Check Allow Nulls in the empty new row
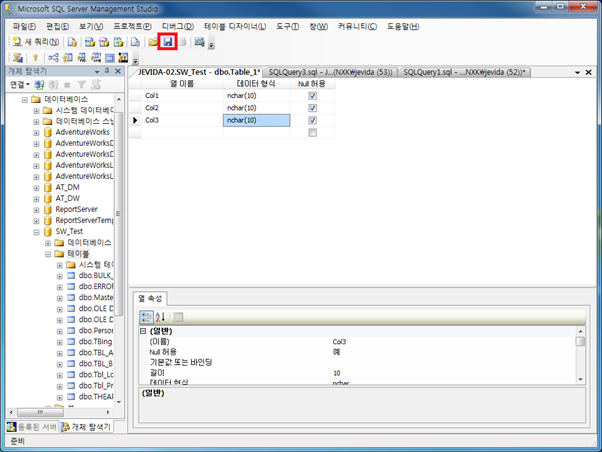This screenshot has width=602, height=452. [x=313, y=132]
